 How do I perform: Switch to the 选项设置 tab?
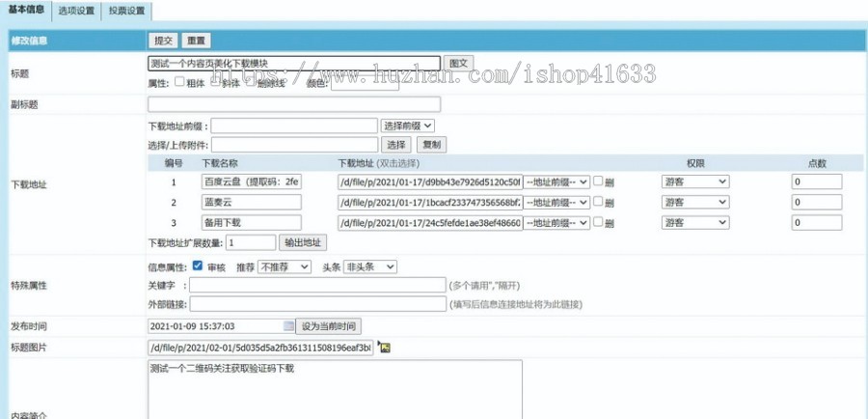tap(76, 11)
